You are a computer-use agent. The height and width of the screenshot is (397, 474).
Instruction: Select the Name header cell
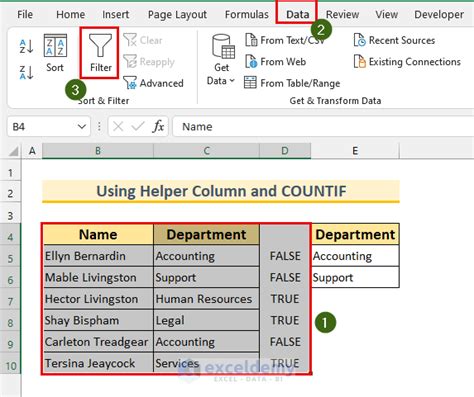point(98,234)
